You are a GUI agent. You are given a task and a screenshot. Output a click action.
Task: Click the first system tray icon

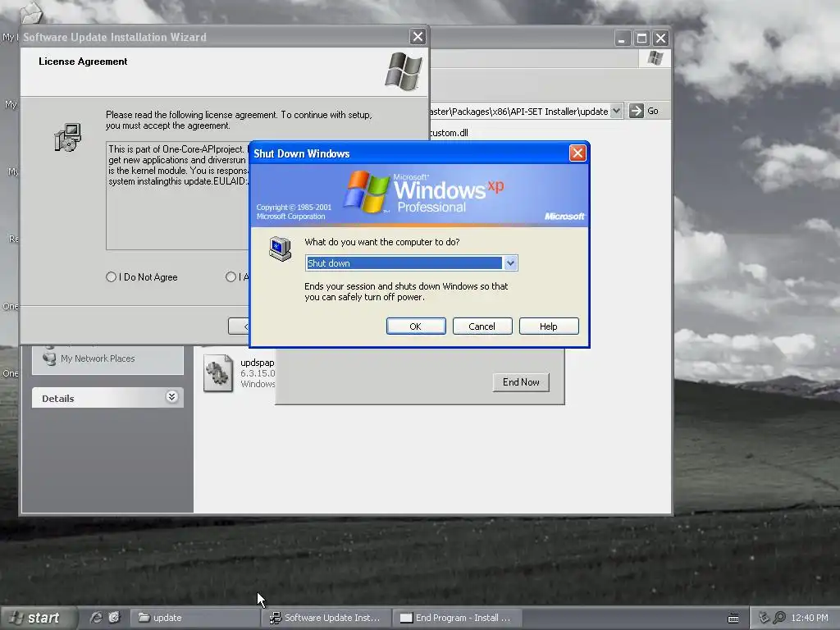[x=764, y=618]
